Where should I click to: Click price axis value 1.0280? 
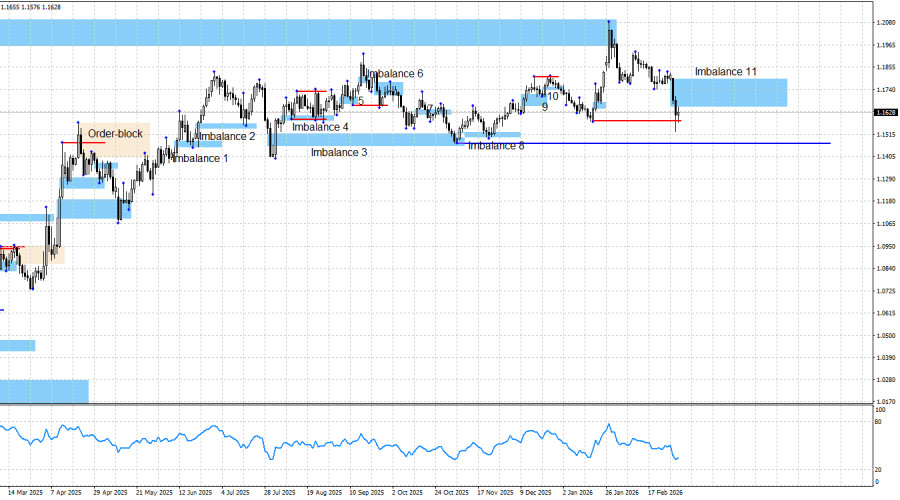[x=886, y=379]
